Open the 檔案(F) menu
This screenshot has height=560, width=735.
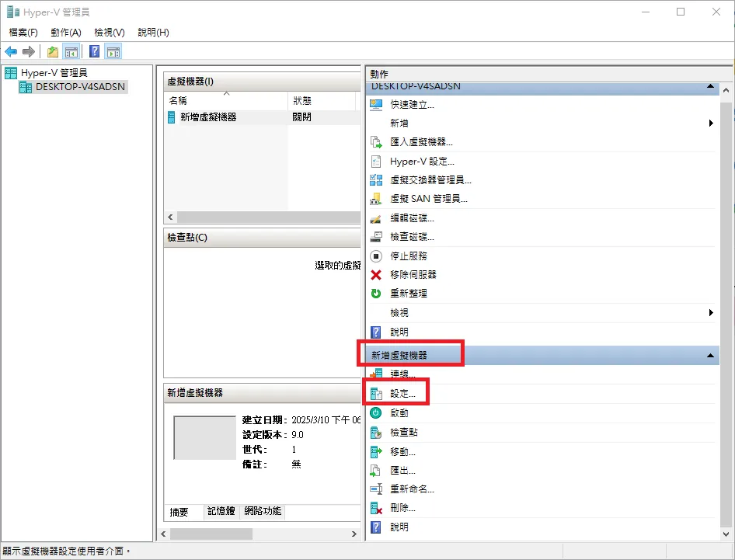tap(23, 33)
